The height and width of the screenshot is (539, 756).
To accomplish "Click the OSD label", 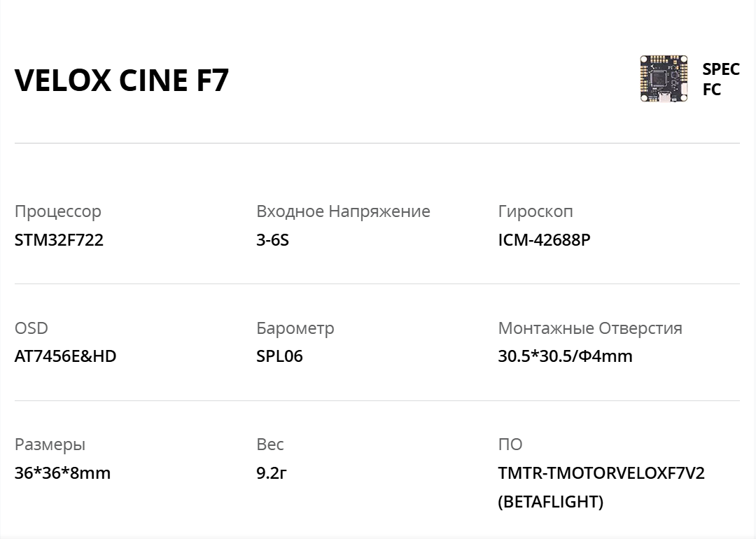I will (31, 328).
